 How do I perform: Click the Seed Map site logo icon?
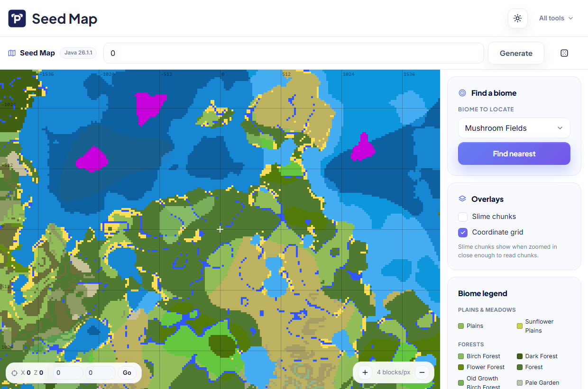(x=17, y=18)
